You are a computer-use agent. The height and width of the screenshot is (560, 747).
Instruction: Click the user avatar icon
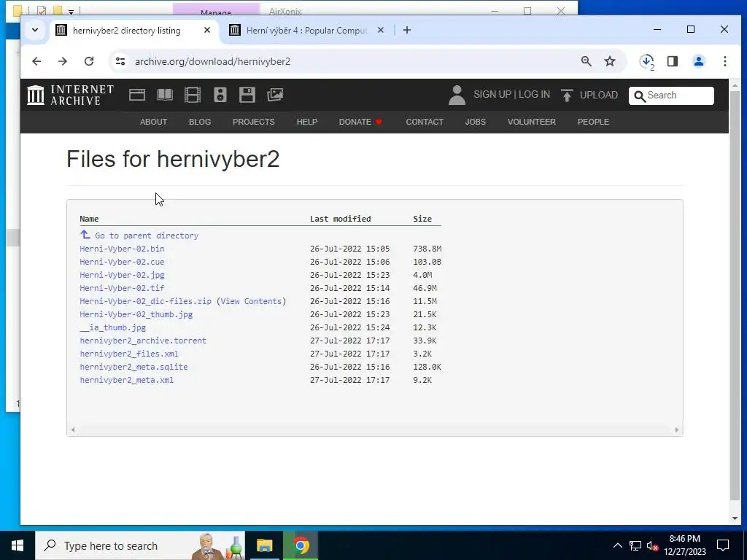pos(457,95)
